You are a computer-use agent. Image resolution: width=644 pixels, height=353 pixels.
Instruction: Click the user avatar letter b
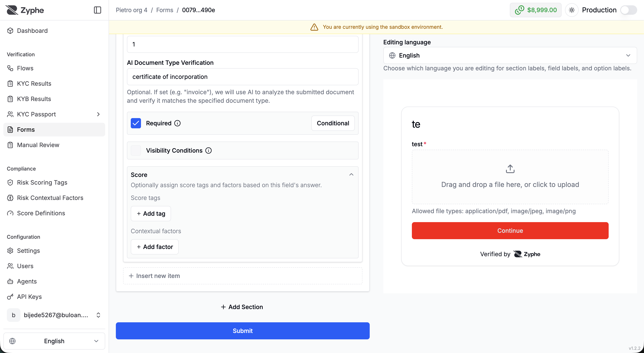pyautogui.click(x=13, y=315)
